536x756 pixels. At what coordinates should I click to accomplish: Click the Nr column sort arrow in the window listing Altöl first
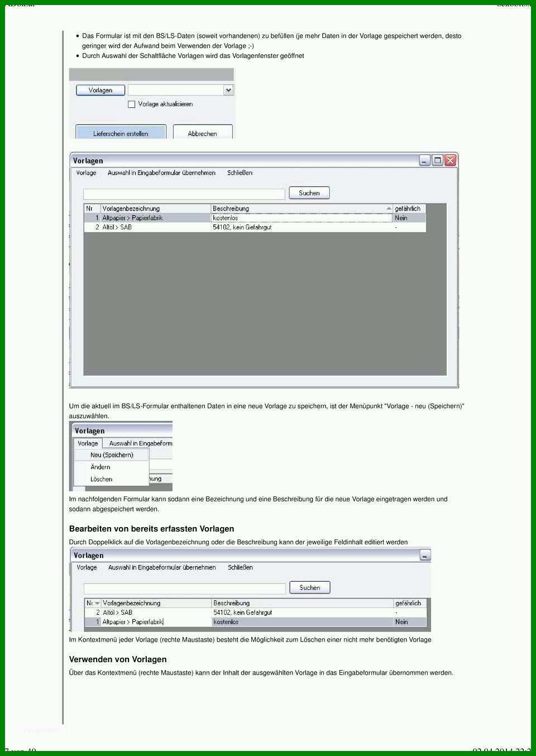click(98, 603)
